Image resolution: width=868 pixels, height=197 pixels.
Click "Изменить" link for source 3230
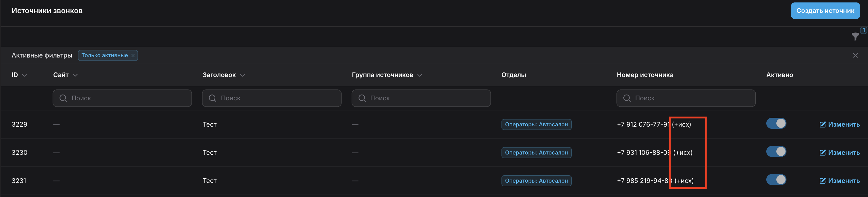coord(844,152)
